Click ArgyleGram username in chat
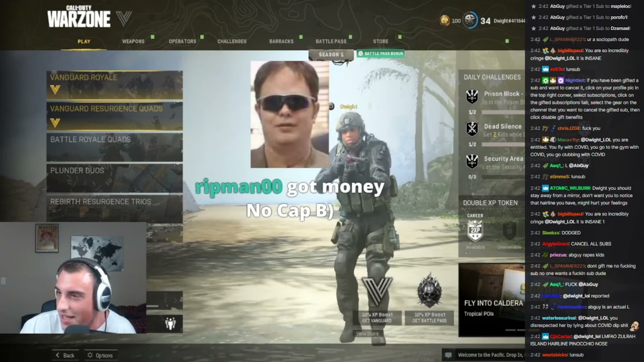 tap(555, 244)
